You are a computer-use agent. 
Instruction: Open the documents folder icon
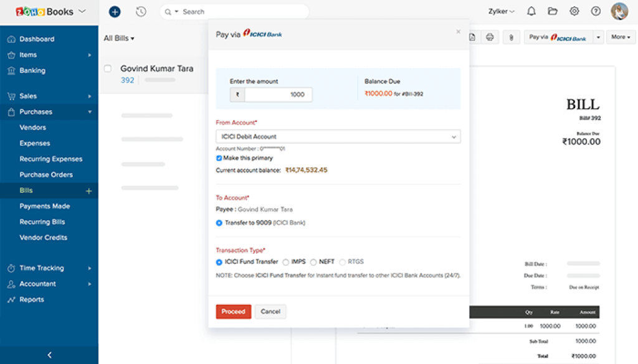(x=553, y=11)
